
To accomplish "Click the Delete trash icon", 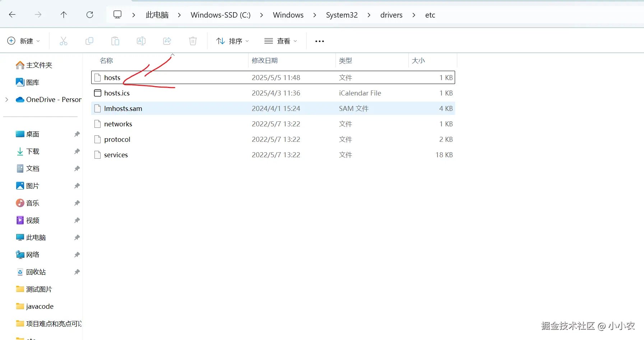I will (193, 41).
